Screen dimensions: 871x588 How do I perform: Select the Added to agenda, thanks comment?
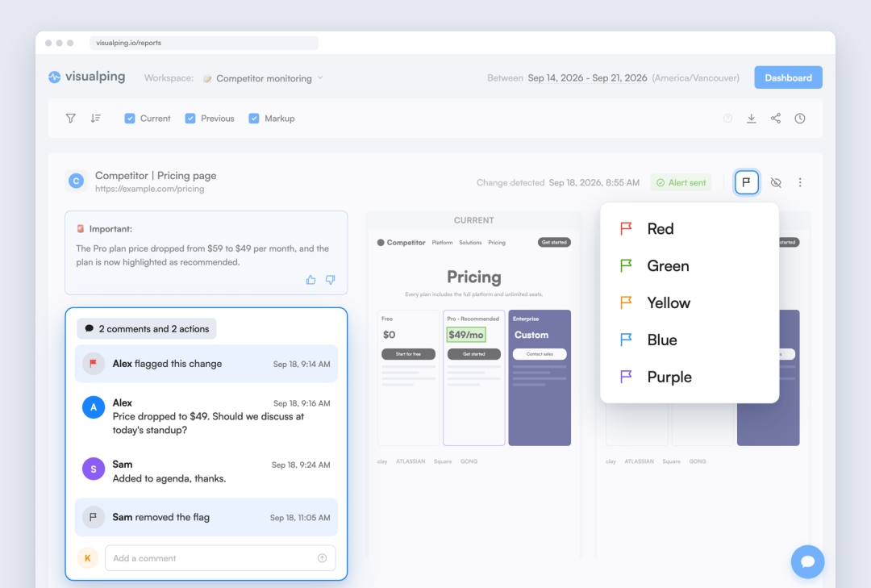coord(169,478)
